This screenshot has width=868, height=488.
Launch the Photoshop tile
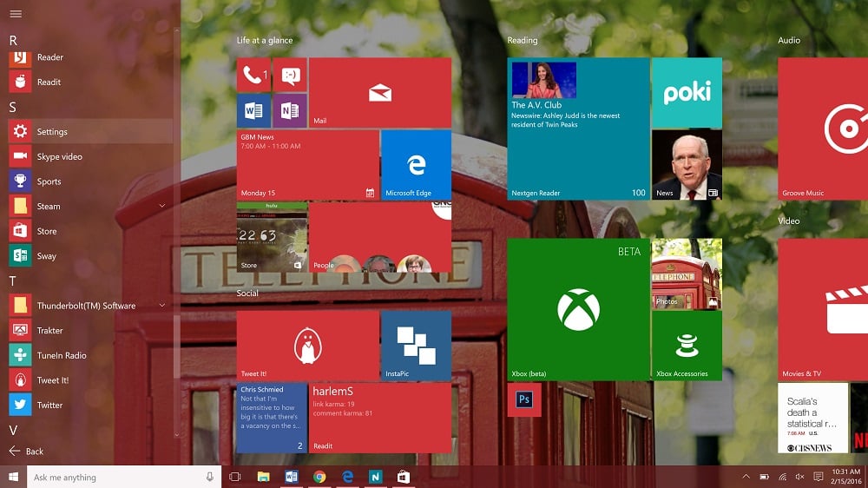coord(524,399)
